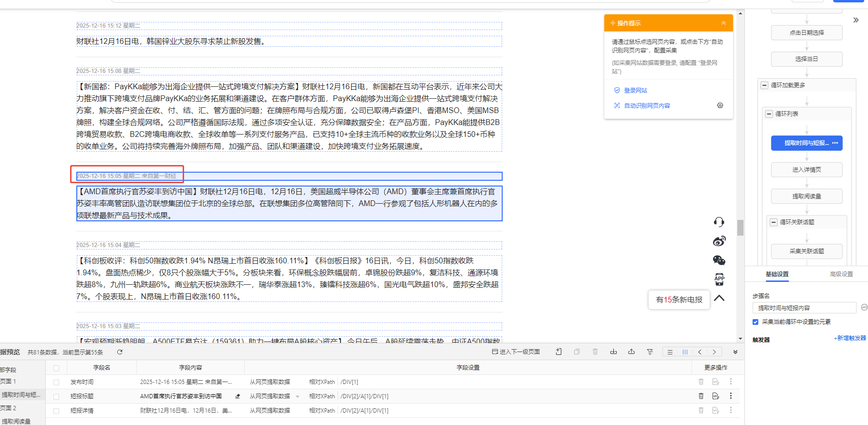Viewport: 868px width, 425px height.
Task: Click 自动识别网页内容 link
Action: (x=647, y=106)
